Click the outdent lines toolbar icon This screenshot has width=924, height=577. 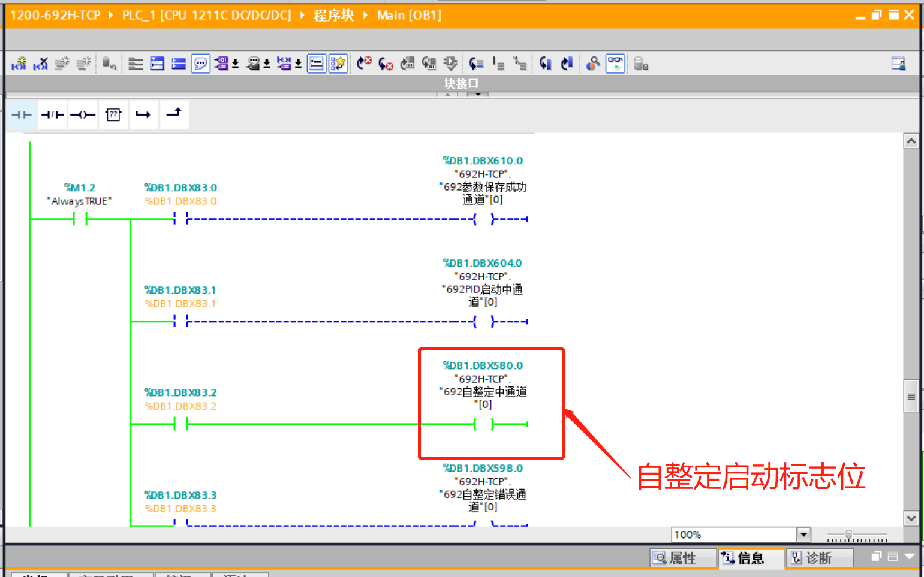point(520,64)
